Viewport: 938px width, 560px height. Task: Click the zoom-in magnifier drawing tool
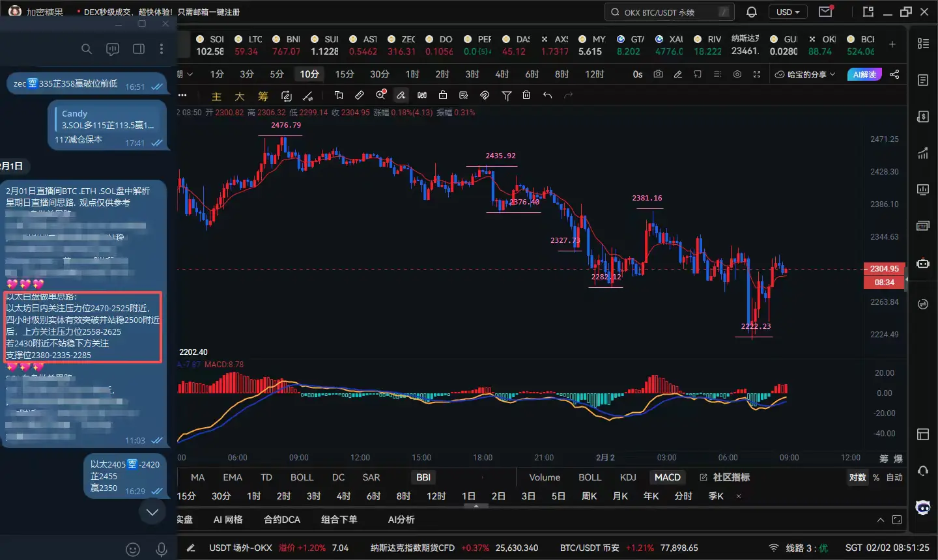tap(381, 95)
